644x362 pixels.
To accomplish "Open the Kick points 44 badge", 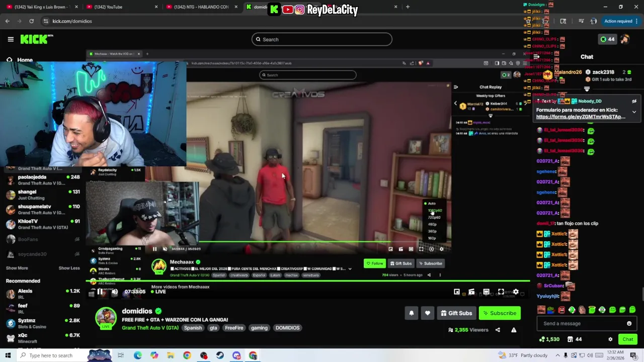I will (x=607, y=39).
